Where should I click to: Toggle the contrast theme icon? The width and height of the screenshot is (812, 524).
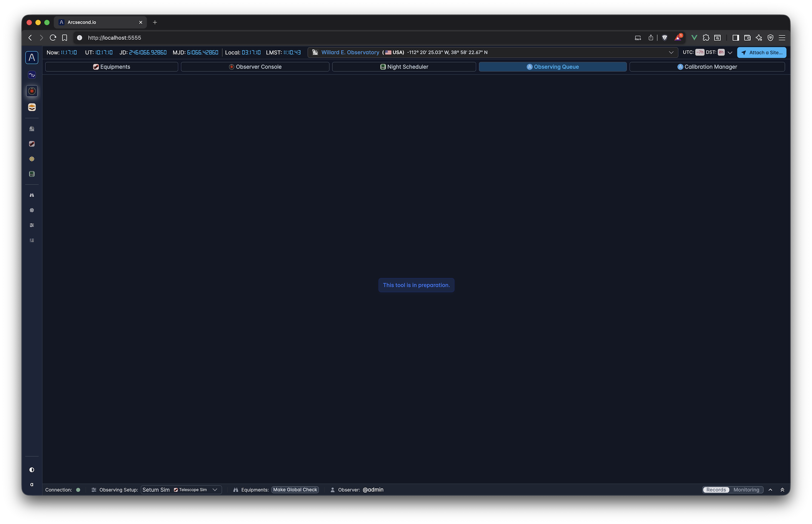(32, 470)
